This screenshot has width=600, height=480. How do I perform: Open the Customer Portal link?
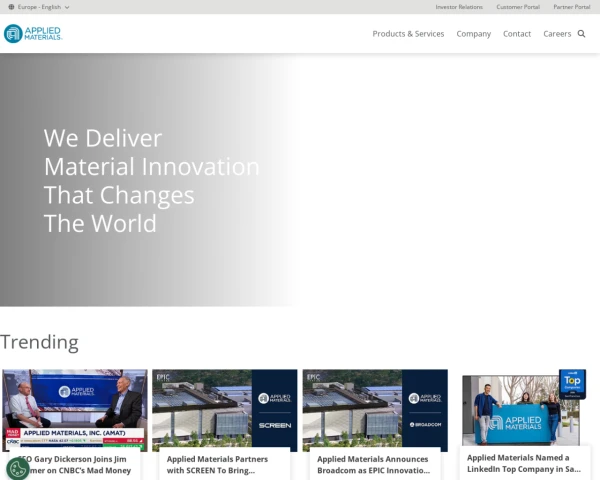pos(518,7)
